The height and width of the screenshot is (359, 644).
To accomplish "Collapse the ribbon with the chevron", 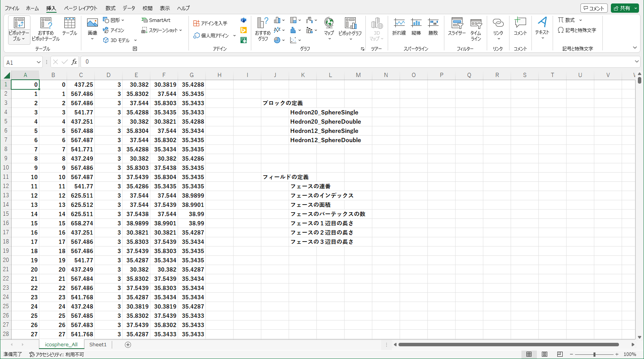I will pyautogui.click(x=635, y=48).
